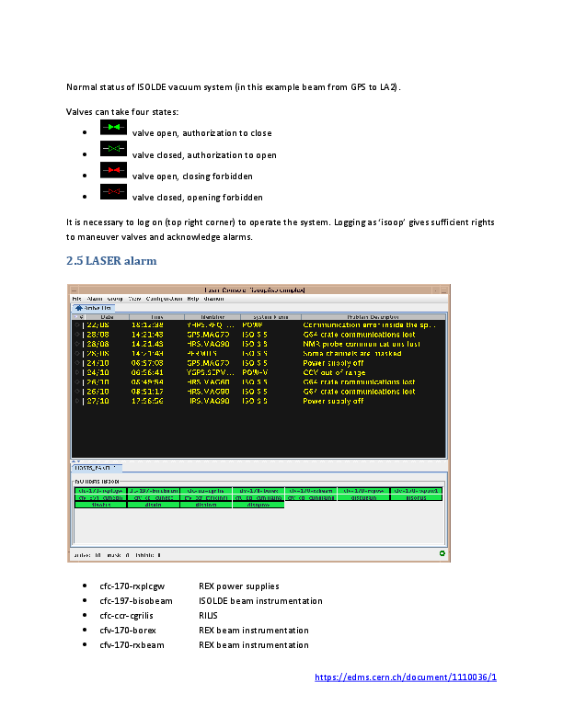Click the YGPS.SEPV identifier cell
The height and width of the screenshot is (728, 563).
pos(211,372)
